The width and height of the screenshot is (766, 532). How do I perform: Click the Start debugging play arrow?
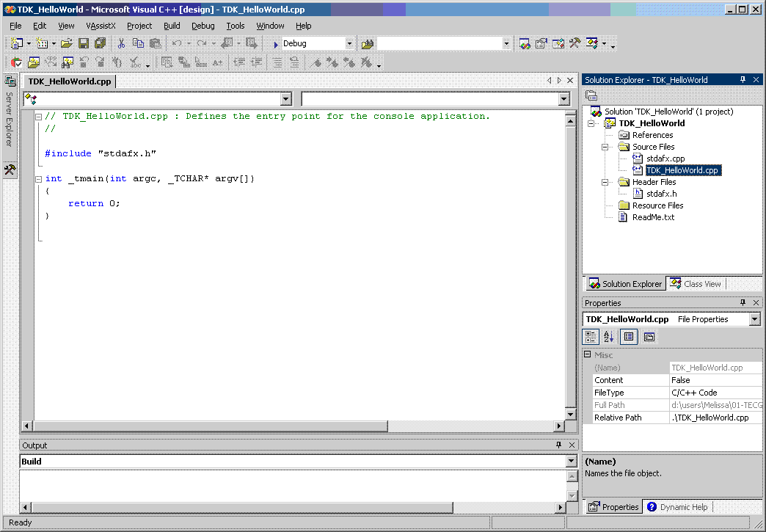[x=276, y=44]
